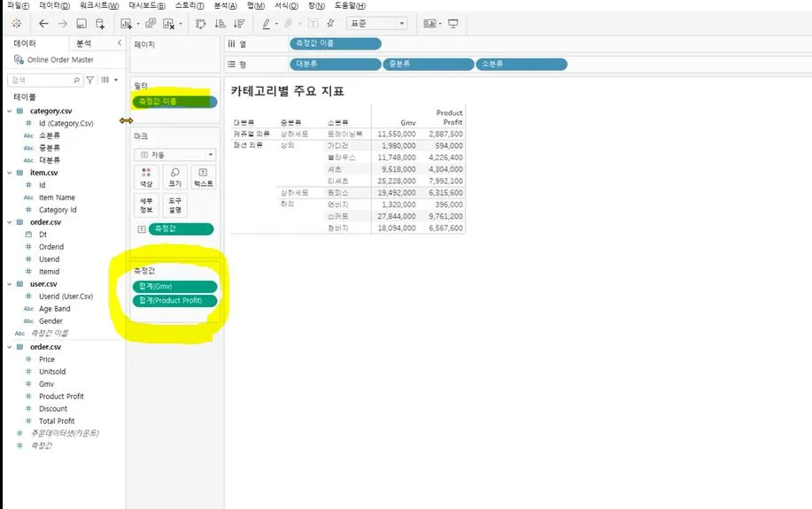The image size is (812, 509).
Task: Collapse the user.csv table
Action: click(x=10, y=284)
